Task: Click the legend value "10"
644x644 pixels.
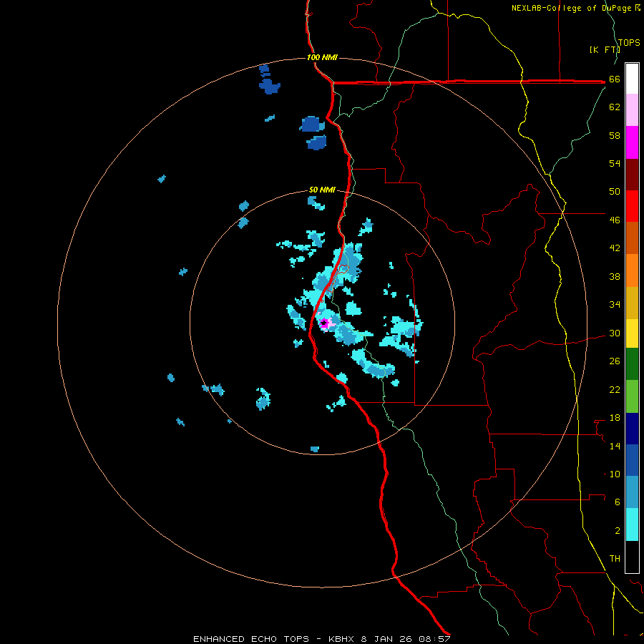Action: (x=615, y=474)
